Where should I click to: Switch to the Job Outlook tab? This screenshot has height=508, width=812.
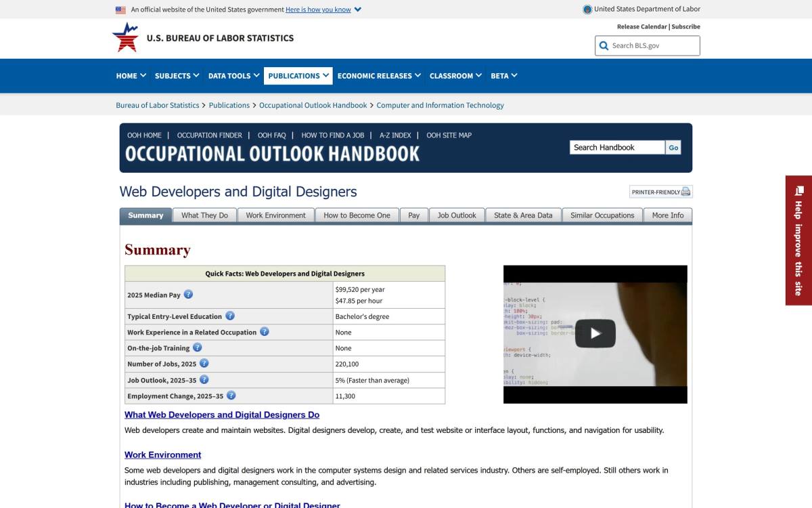[x=457, y=215]
